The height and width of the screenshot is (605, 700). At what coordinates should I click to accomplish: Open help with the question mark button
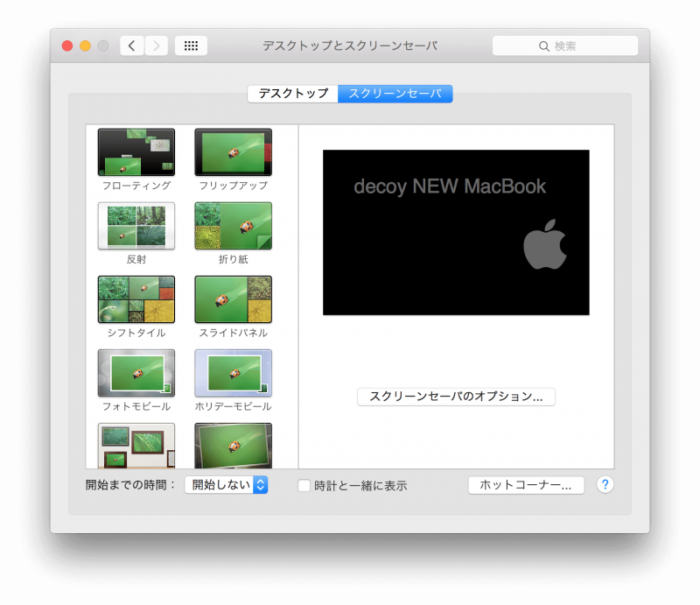[605, 485]
